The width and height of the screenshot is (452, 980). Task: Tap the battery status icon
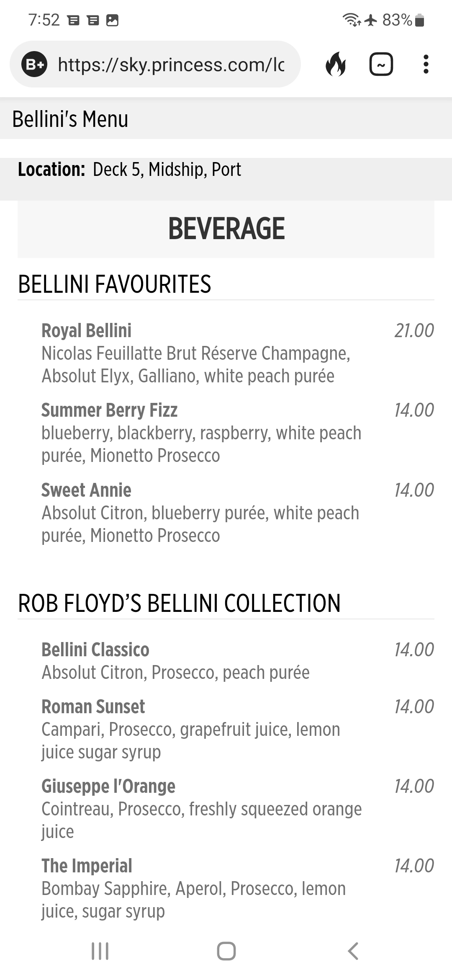[419, 20]
